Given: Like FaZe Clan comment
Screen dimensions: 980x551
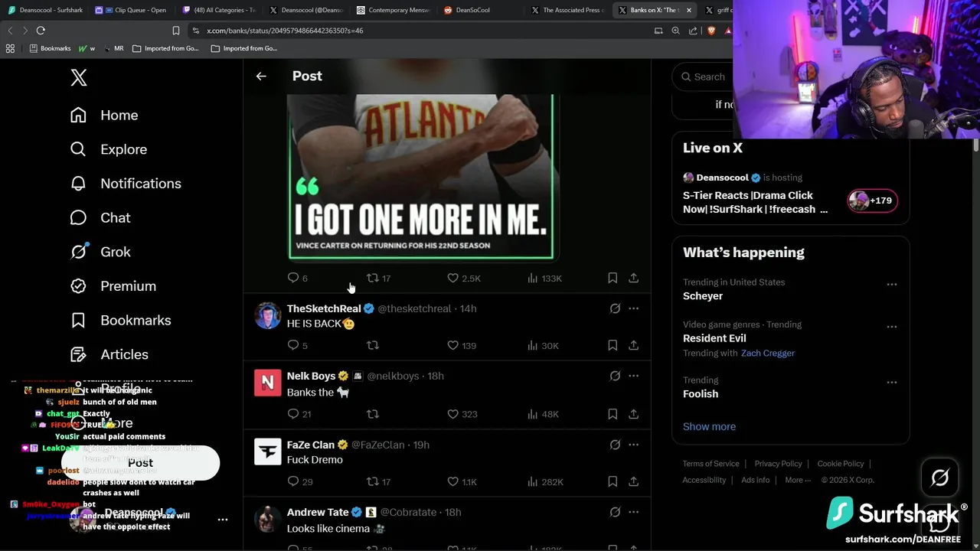Looking at the screenshot, I should pos(452,481).
